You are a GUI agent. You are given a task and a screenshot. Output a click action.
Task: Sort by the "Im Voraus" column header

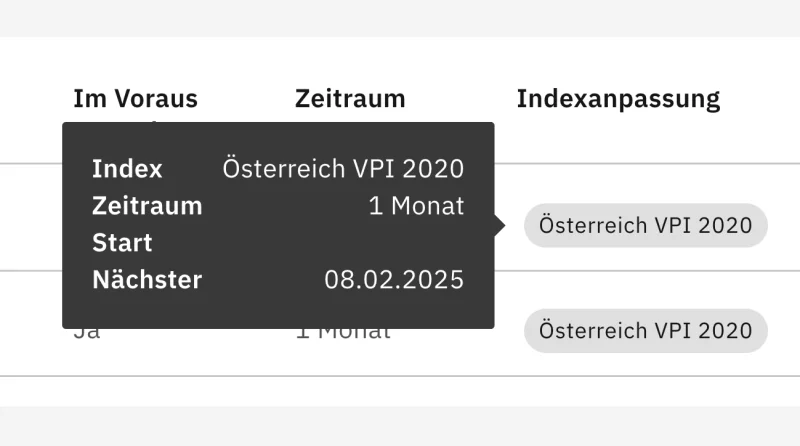(135, 98)
